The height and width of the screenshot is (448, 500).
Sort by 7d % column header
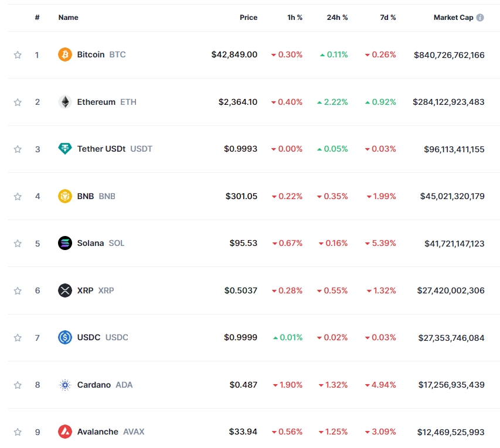click(x=387, y=18)
